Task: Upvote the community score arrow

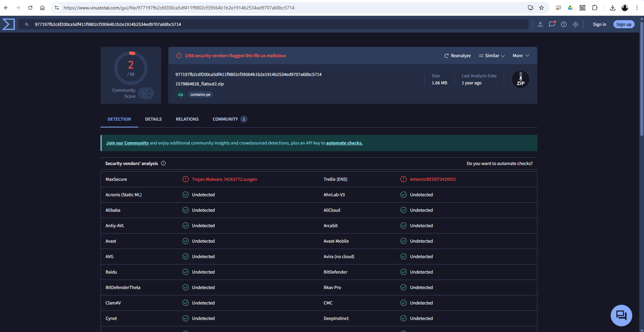Action: [149, 91]
